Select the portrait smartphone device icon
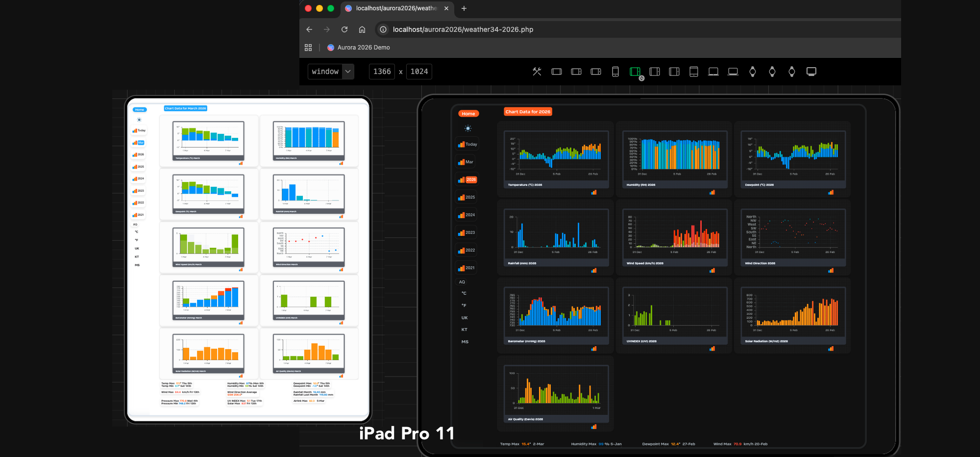980x457 pixels. pos(615,72)
